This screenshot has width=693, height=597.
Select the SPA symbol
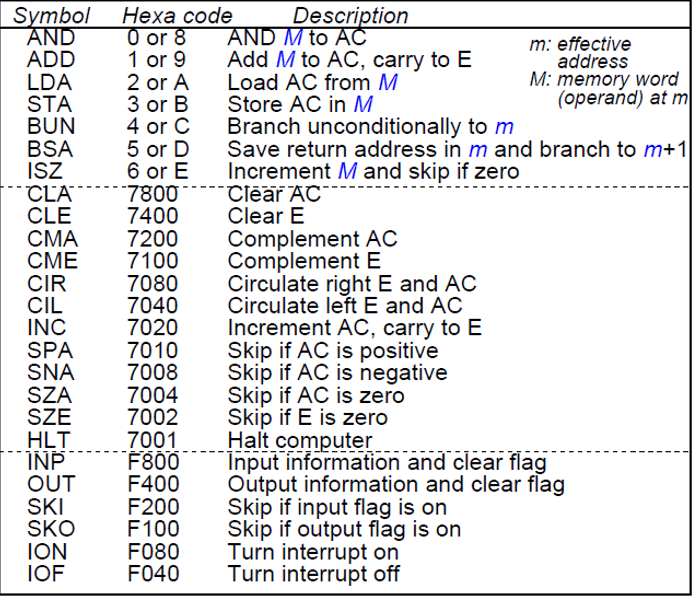click(50, 351)
